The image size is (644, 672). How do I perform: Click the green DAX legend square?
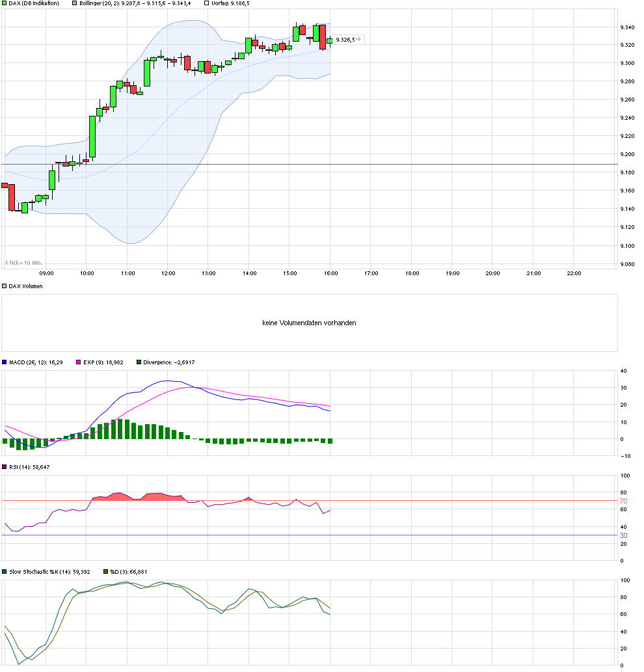pyautogui.click(x=5, y=3)
